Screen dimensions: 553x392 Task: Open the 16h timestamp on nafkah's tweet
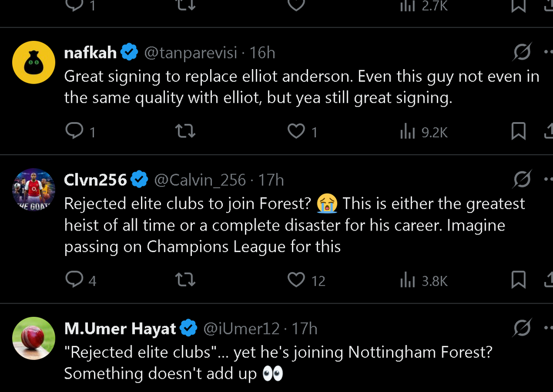tap(262, 53)
